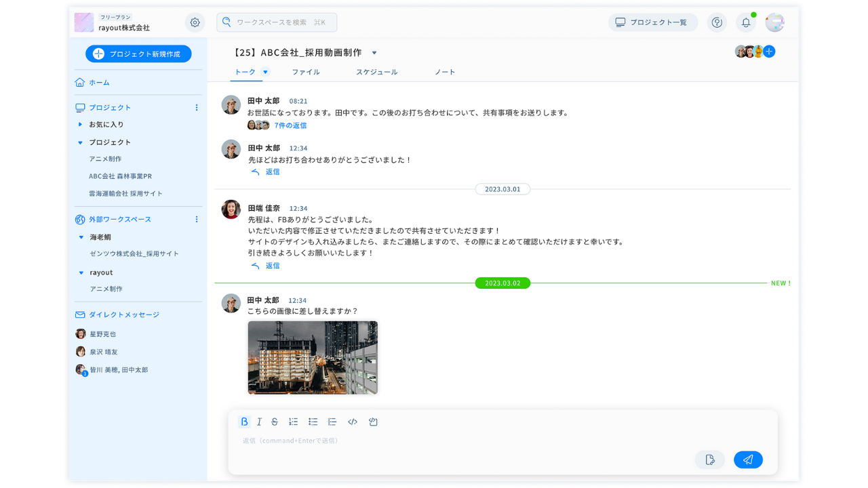Open the ABC会社 森林事業PR project
Viewport: 868px width, 488px height.
point(120,176)
